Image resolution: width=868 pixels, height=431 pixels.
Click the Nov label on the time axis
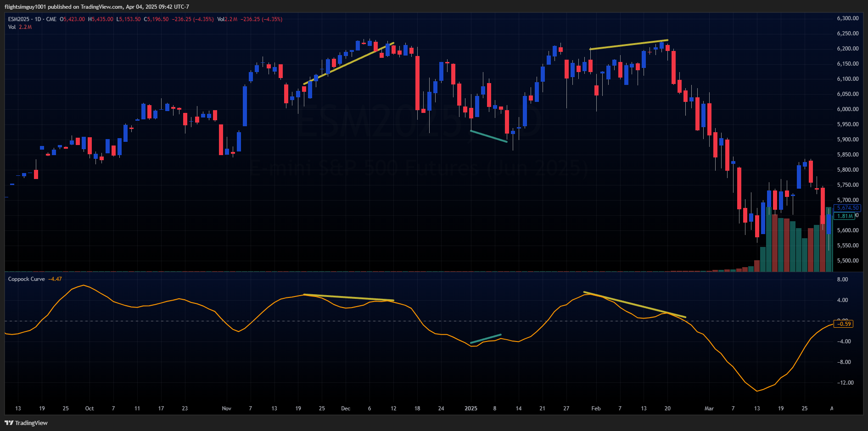[x=227, y=409]
